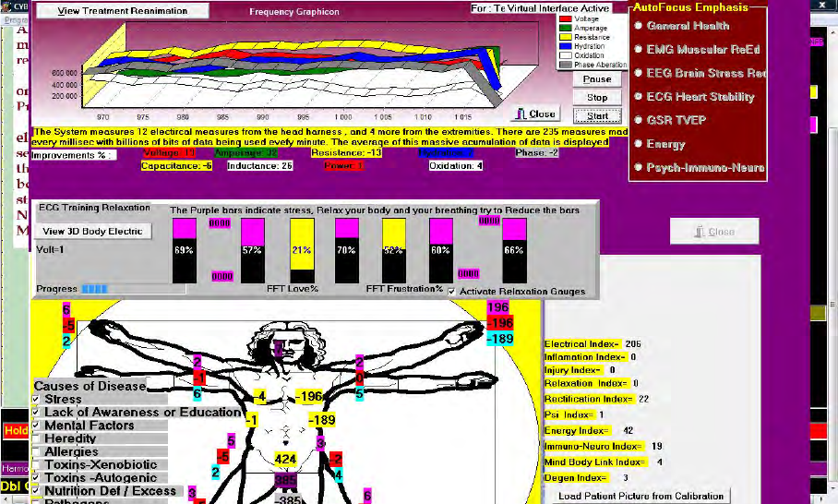This screenshot has height=504, width=838.
Task: Click the Amperage green legend swatch
Action: (566, 28)
